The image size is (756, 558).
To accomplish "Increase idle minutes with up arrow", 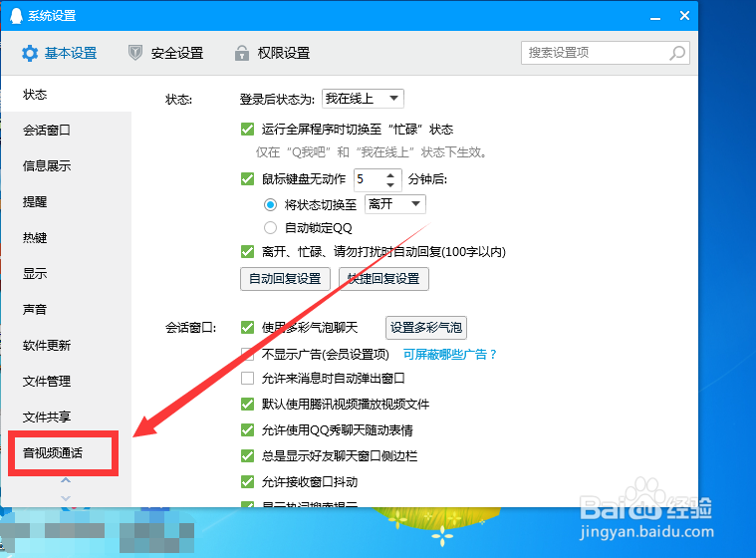I will coord(391,174).
